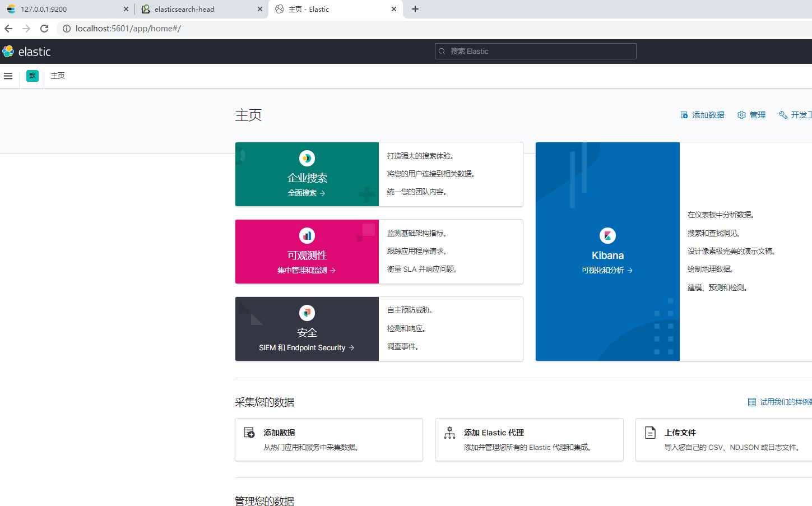Image resolution: width=812 pixels, height=506 pixels.
Task: Click text 统一您的团队内容。
Action: [417, 192]
